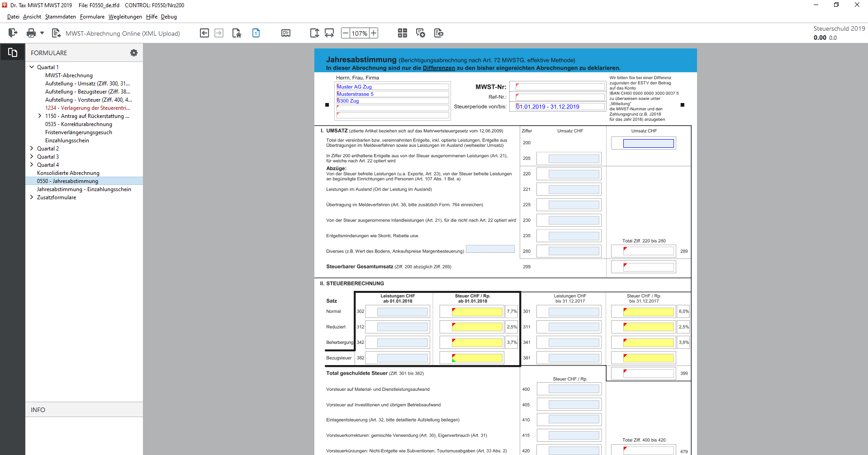
Task: Click the Ziffer 400 Vorsteuer field
Action: point(574,389)
